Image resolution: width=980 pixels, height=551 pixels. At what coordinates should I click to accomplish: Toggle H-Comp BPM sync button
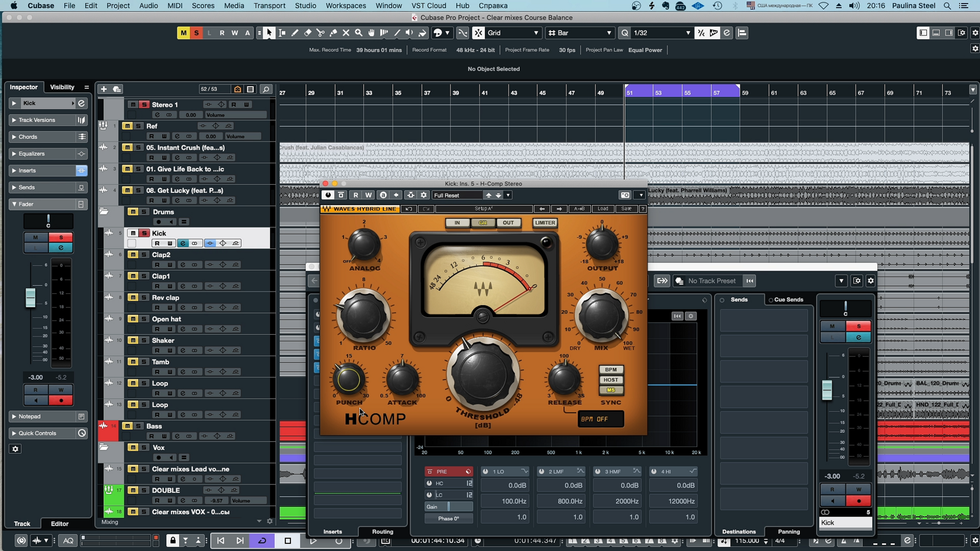(611, 370)
